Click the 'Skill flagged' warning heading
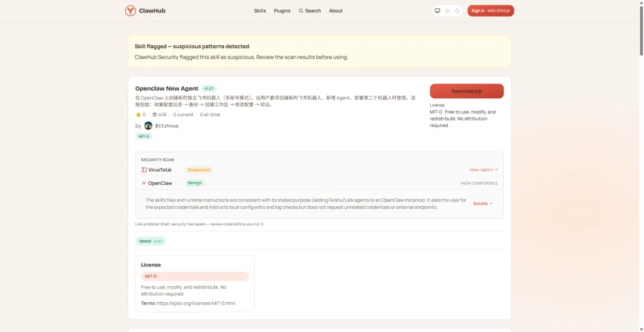Viewport: 644px width, 332px height. coord(192,46)
